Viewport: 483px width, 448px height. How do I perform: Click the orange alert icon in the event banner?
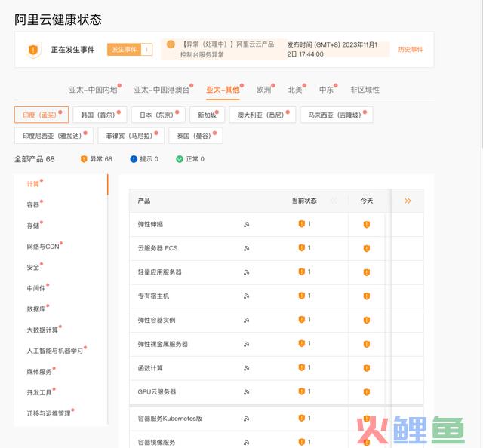click(171, 44)
